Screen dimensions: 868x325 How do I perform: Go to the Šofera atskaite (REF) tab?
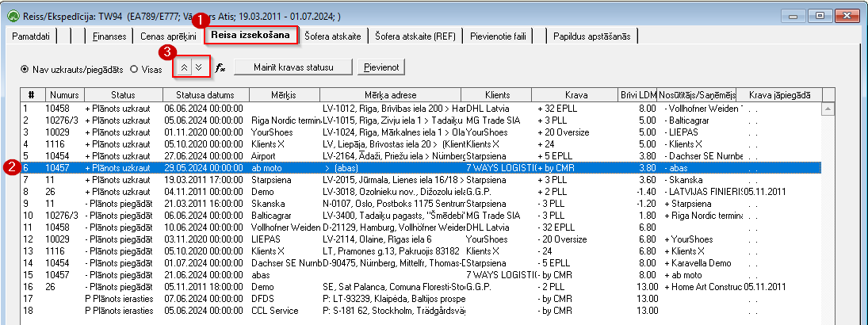tap(415, 36)
